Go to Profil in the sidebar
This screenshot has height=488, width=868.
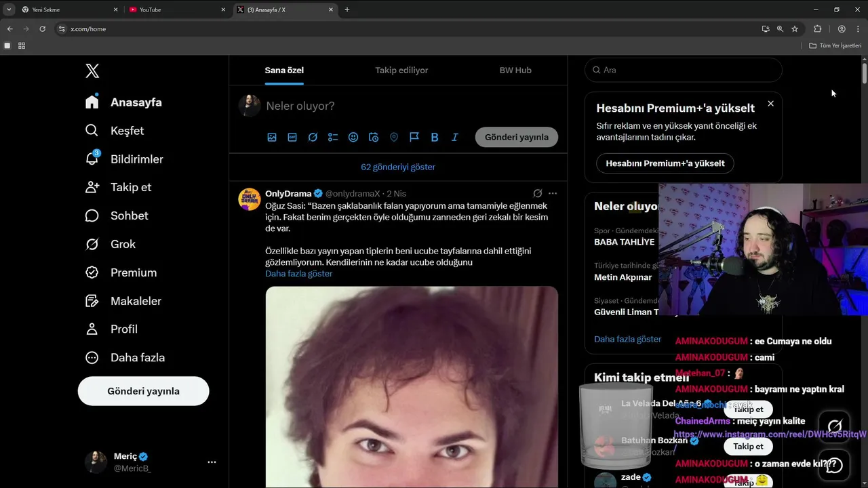(111, 329)
